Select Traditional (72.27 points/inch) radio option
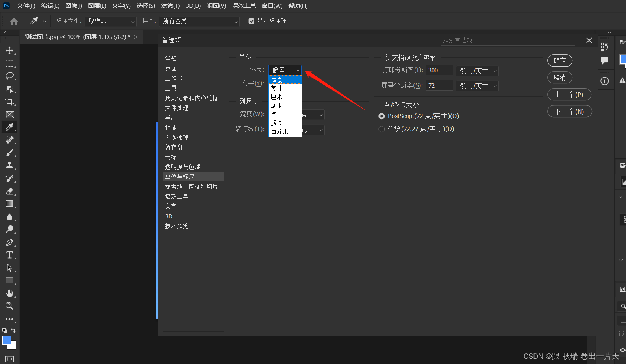Screen dimensions: 626x364 pyautogui.click(x=381, y=129)
